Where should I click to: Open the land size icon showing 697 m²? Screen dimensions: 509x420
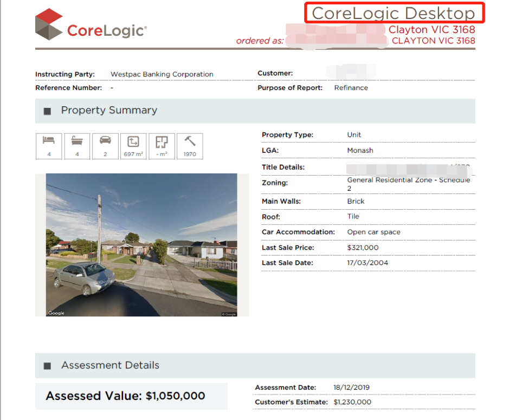pos(133,146)
